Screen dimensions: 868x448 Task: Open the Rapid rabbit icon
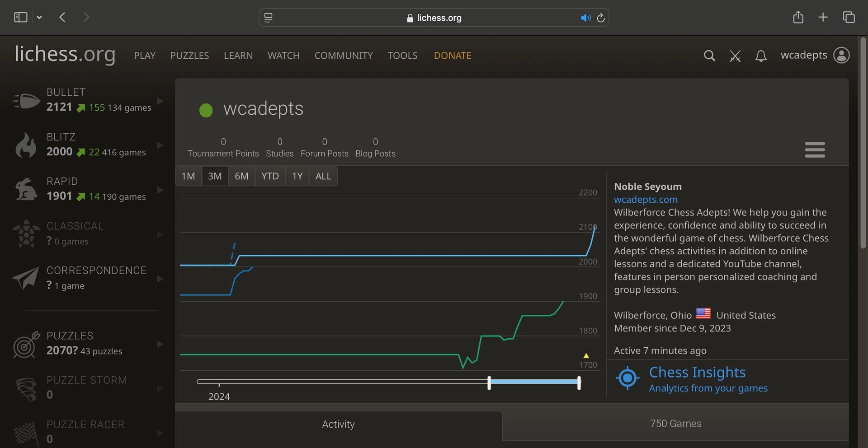click(26, 189)
